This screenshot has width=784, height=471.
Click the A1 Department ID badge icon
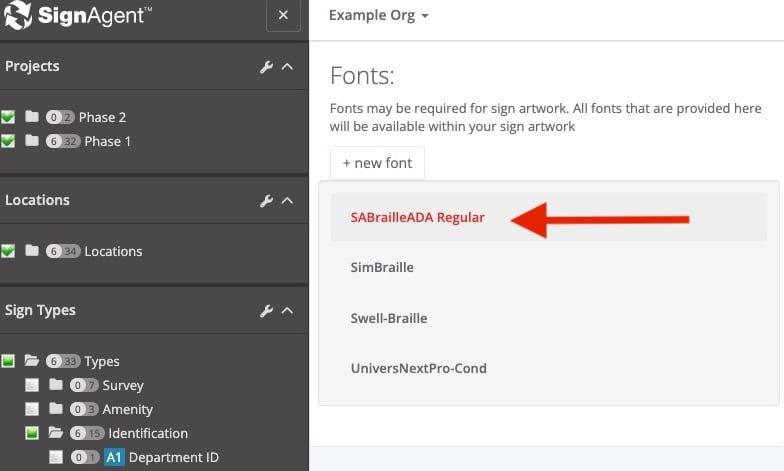pyautogui.click(x=114, y=458)
